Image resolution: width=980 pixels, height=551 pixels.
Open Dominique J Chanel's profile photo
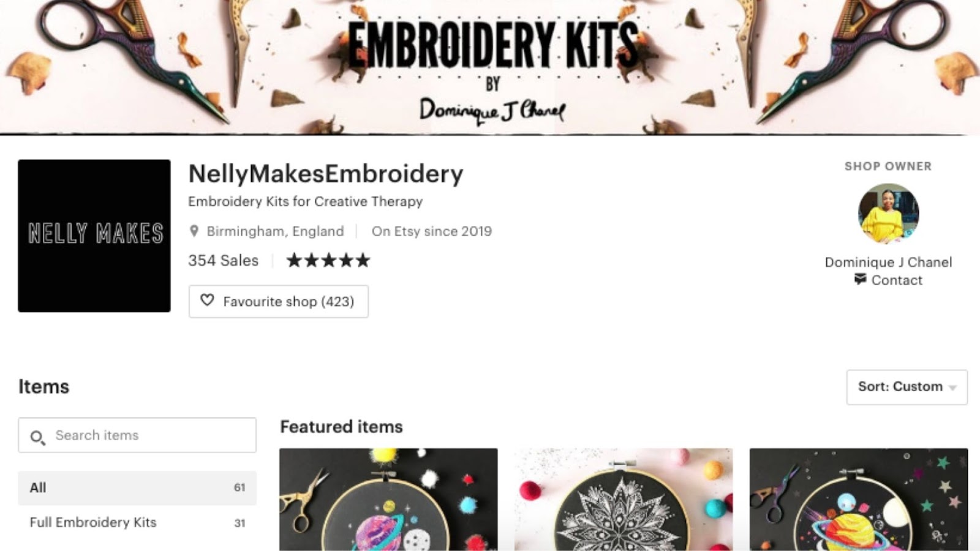(x=888, y=214)
